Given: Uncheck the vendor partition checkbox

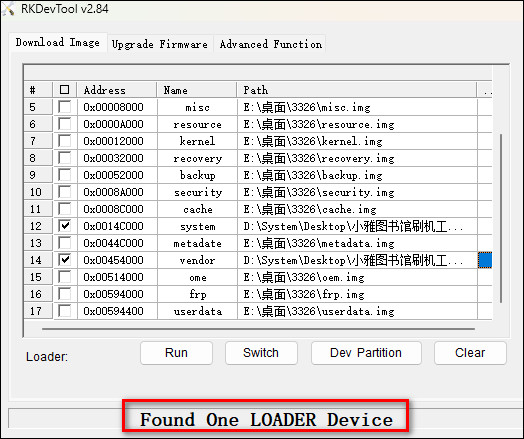Looking at the screenshot, I should click(x=64, y=260).
